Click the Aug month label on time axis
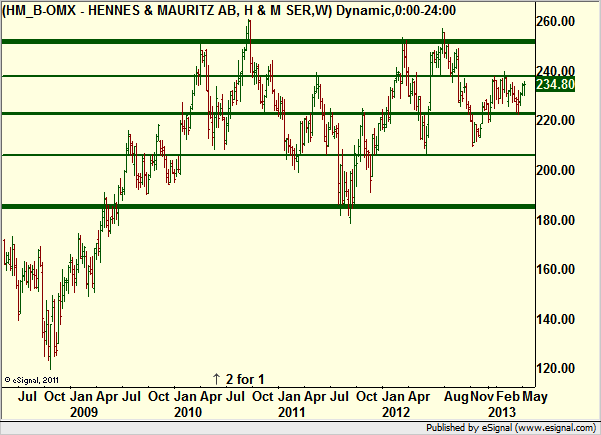The height and width of the screenshot is (435, 601). (x=456, y=397)
